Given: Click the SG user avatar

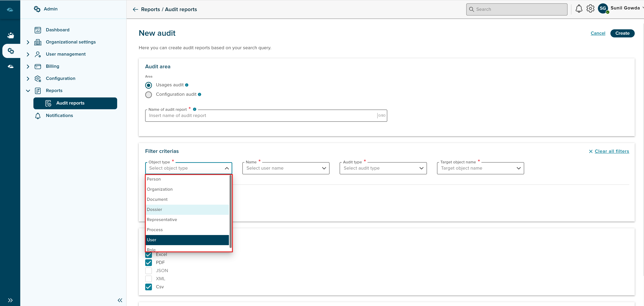Looking at the screenshot, I should pos(603,8).
